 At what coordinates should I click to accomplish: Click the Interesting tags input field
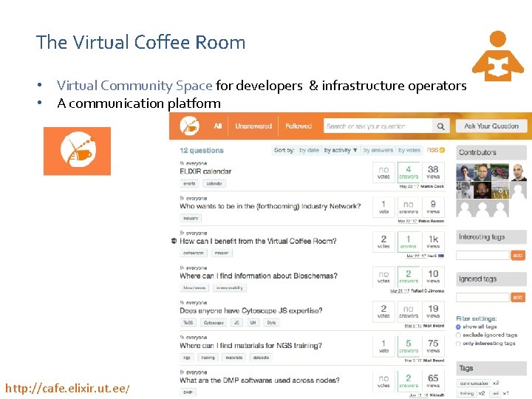[x=482, y=255]
